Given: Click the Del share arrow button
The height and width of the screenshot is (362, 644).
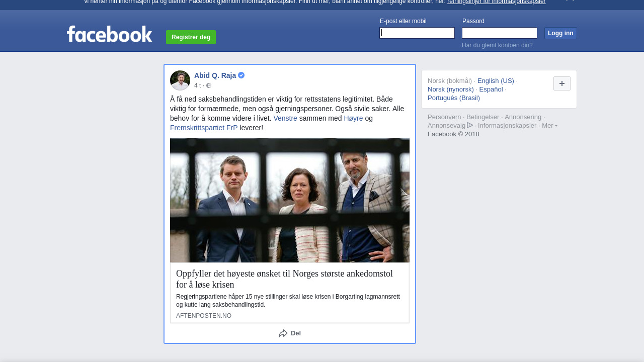Looking at the screenshot, I should [290, 333].
